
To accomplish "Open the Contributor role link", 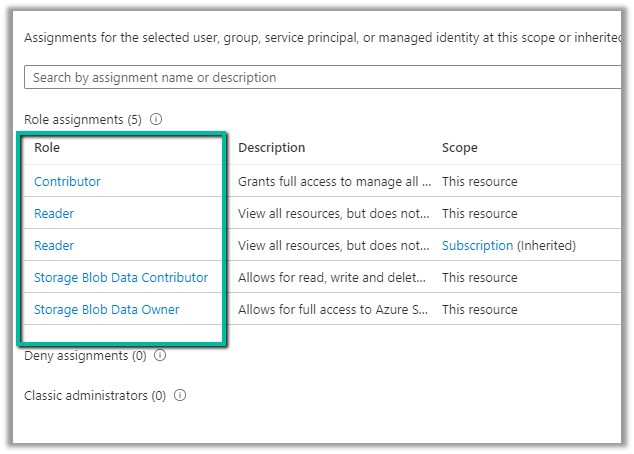I will point(67,181).
